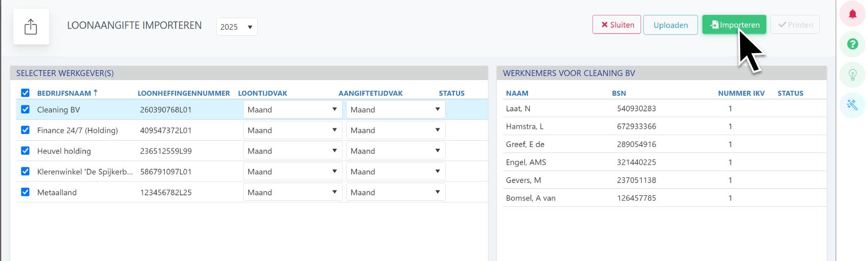Open Aangiftetijdvak dropdown for Finance 24/7
The image size is (868, 261).
396,130
